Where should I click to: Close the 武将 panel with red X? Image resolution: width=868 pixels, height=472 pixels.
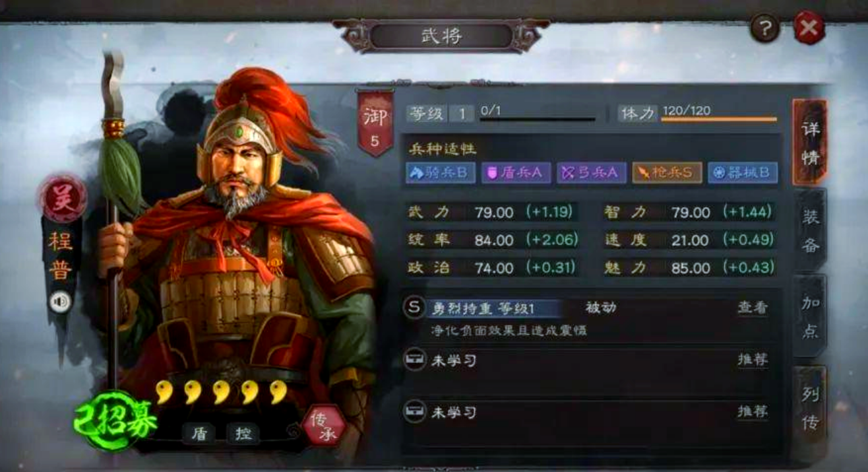tap(809, 28)
